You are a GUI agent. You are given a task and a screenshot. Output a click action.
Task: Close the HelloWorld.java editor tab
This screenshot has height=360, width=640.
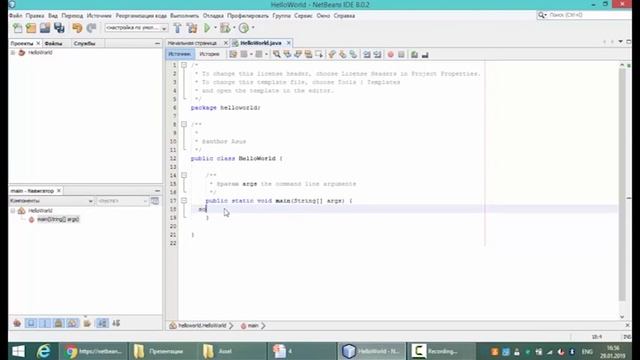(289, 43)
